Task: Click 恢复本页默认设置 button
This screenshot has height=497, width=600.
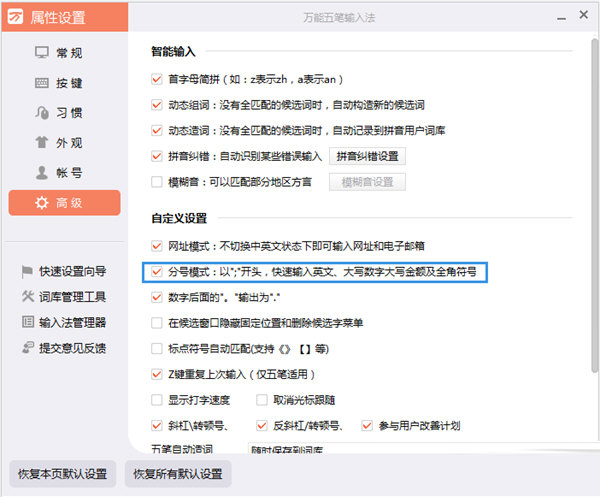Action: (62, 474)
